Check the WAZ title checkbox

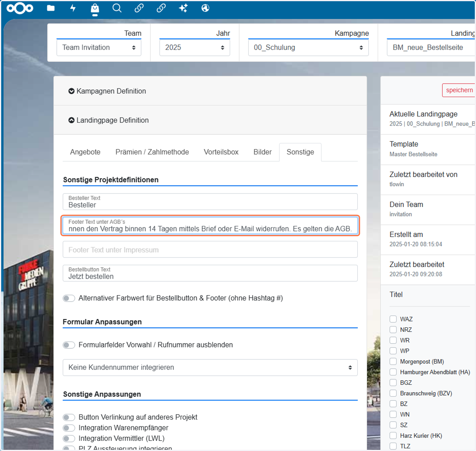coord(393,319)
